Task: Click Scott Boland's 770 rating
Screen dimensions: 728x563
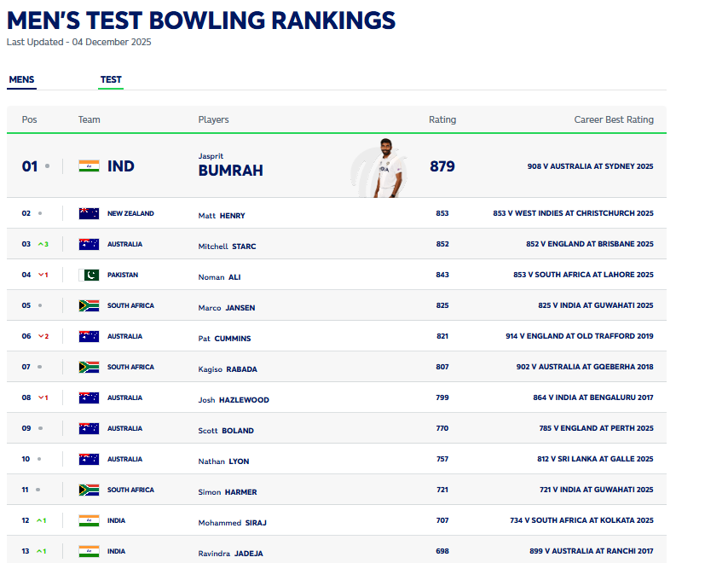Action: point(442,429)
